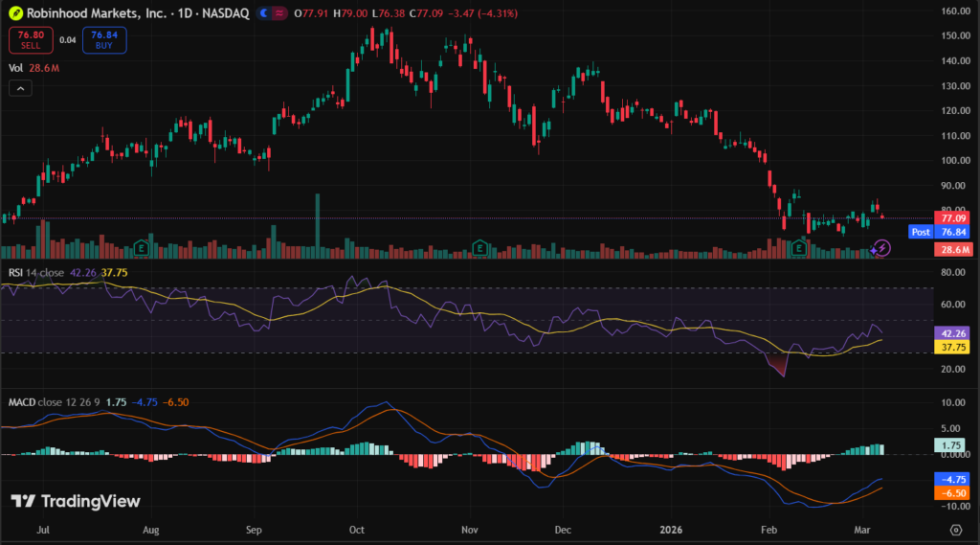Open chart settings gear in bottom-right corner
This screenshot has height=545, width=980.
point(955,529)
